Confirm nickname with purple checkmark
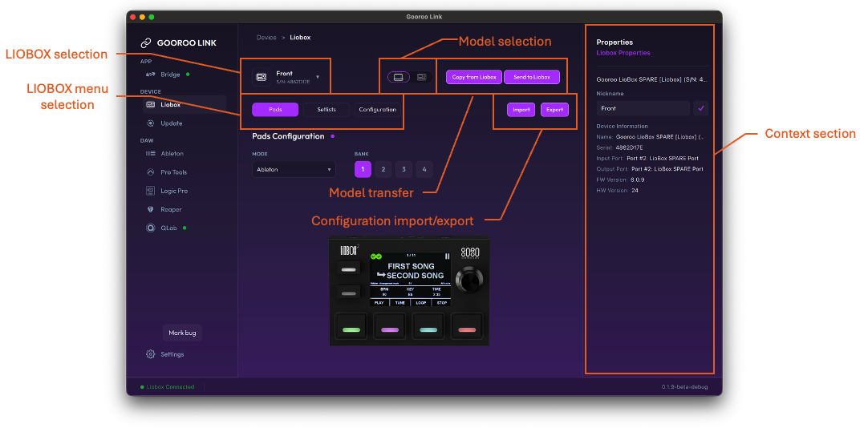 [x=701, y=108]
